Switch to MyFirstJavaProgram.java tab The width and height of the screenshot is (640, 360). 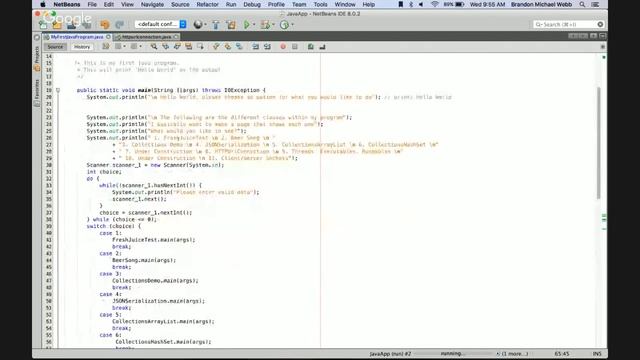click(77, 37)
